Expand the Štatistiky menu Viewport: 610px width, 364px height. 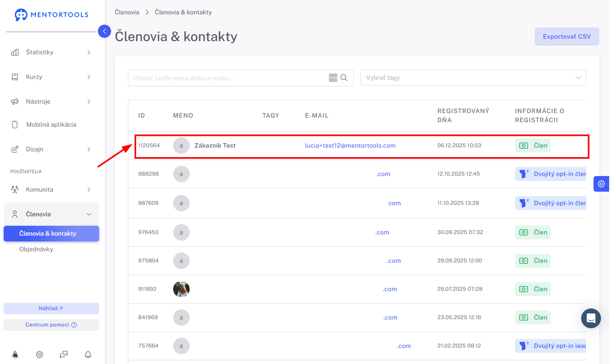point(51,52)
